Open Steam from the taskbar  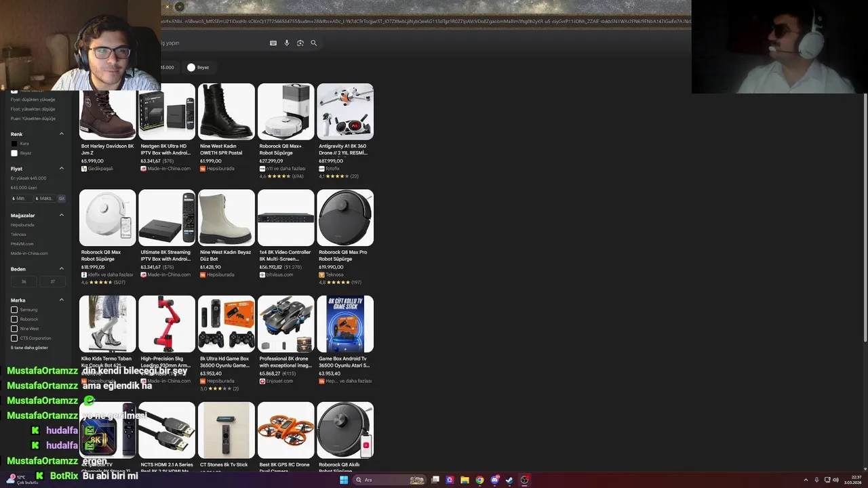click(509, 480)
